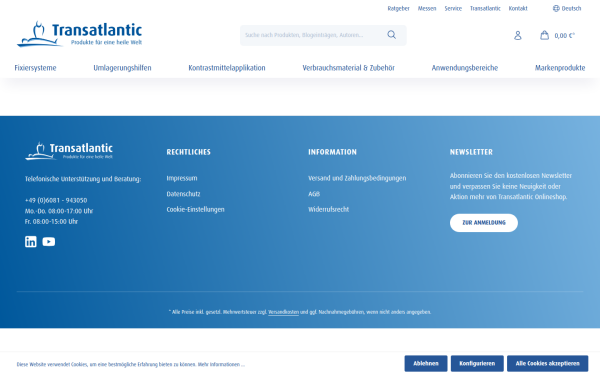Go to the Ratgeber page
This screenshot has height=375, width=600.
click(x=398, y=8)
